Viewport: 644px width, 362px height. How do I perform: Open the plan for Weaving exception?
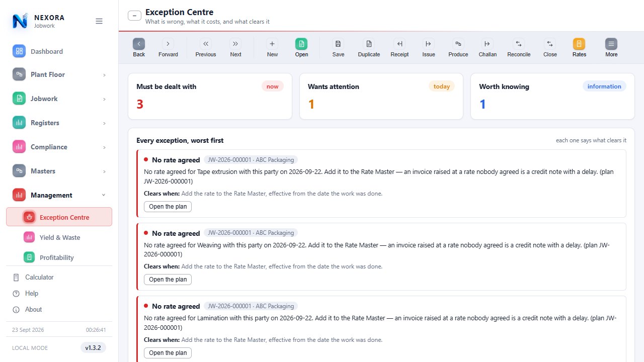pos(168,280)
